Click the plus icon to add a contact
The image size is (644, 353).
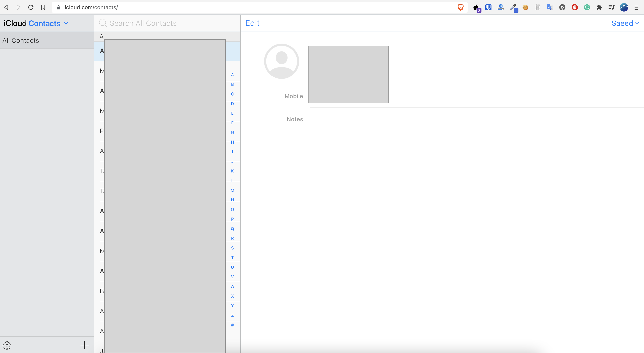click(85, 345)
